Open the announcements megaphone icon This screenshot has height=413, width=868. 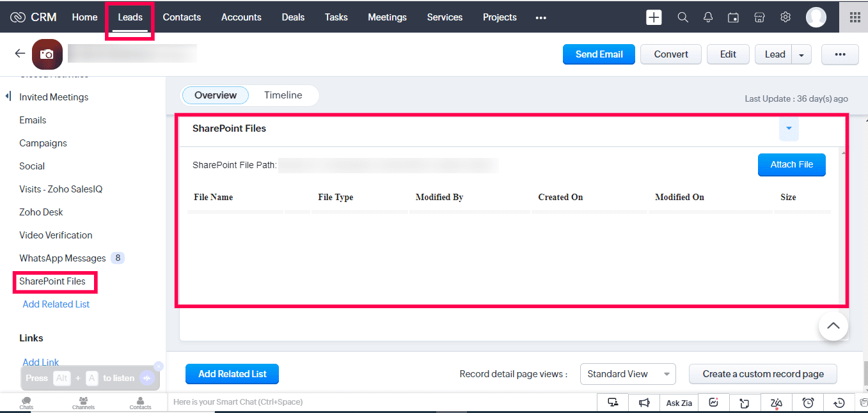[644, 402]
